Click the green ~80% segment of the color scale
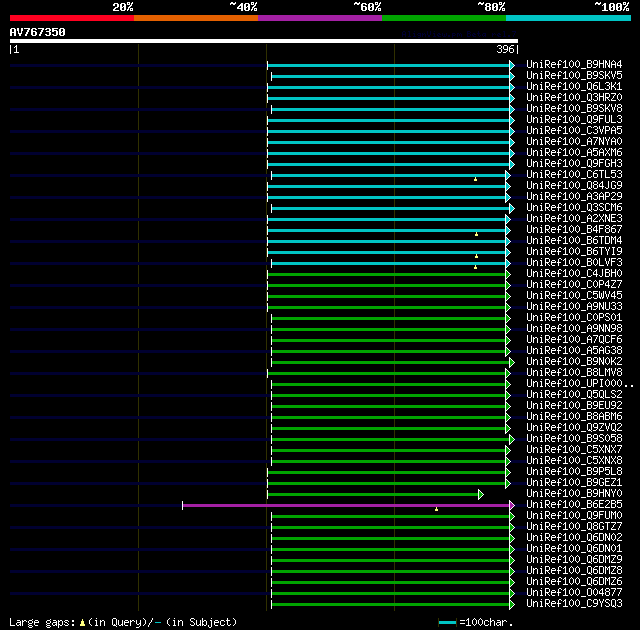Screen dimensions: 640x630 444,18
